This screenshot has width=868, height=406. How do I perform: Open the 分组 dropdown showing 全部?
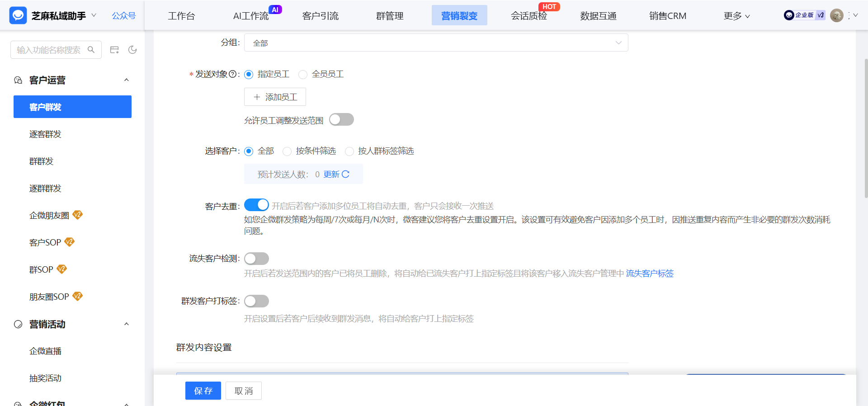436,42
